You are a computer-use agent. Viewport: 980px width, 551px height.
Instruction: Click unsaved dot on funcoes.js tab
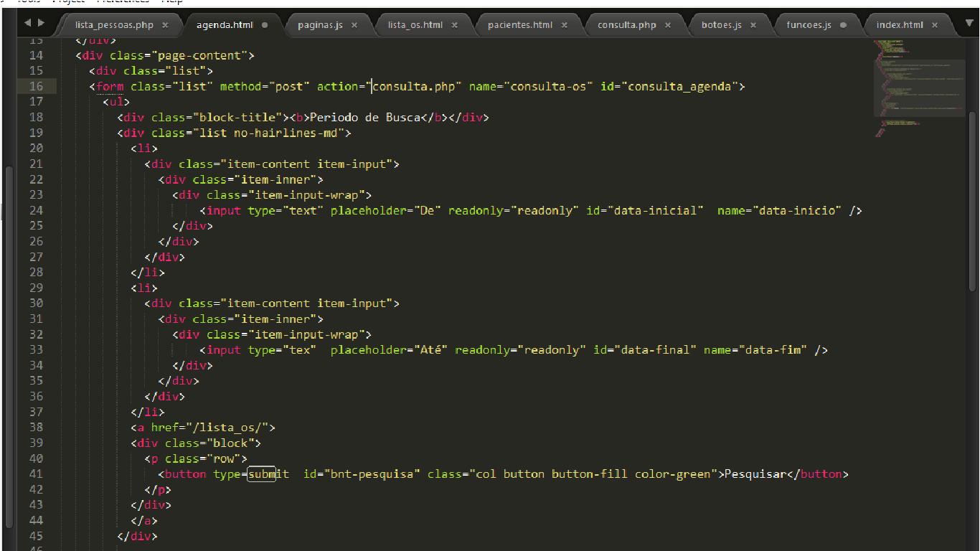843,25
